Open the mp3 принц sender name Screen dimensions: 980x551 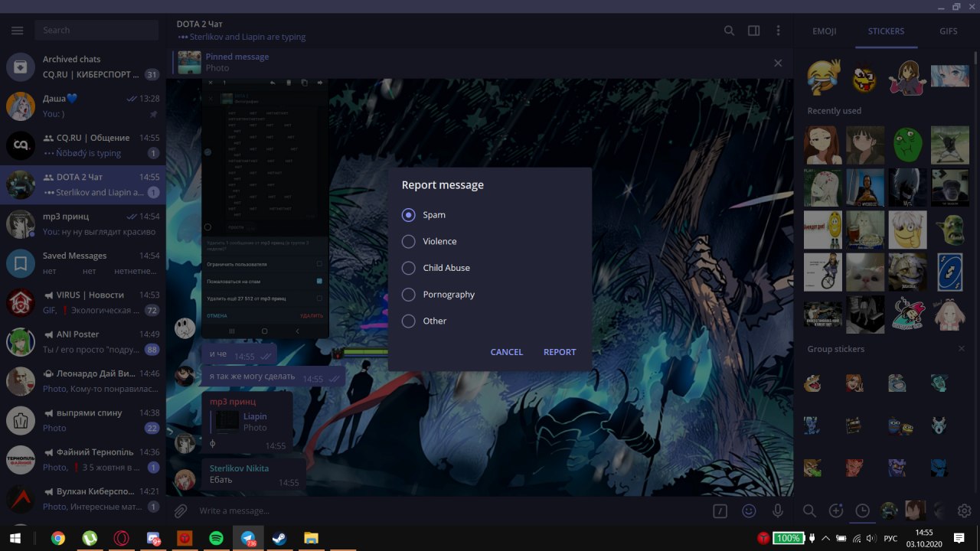(233, 402)
